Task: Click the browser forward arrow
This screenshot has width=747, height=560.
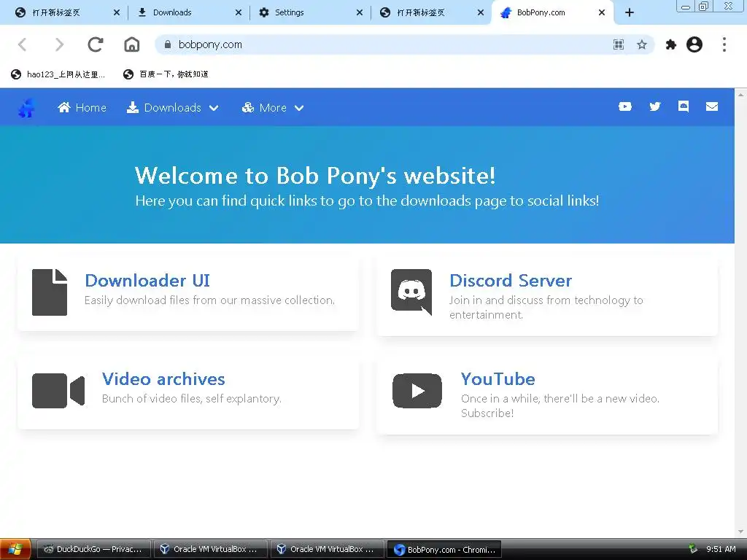Action: (59, 44)
